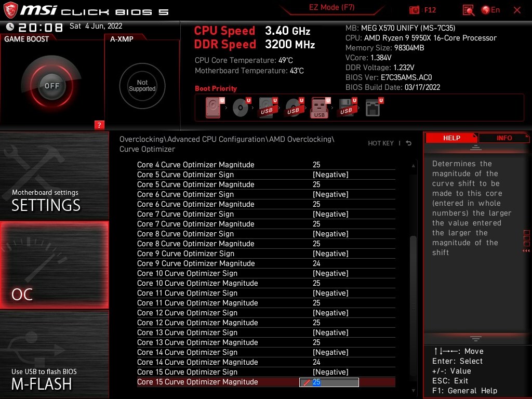Open the SETTINGS motherboard settings section
The height and width of the screenshot is (399, 532).
54,176
